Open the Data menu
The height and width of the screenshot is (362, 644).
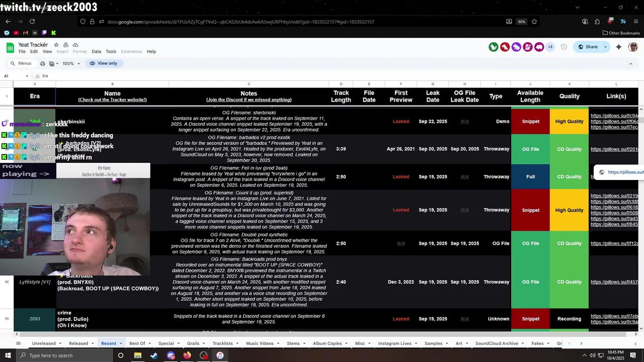pyautogui.click(x=96, y=51)
